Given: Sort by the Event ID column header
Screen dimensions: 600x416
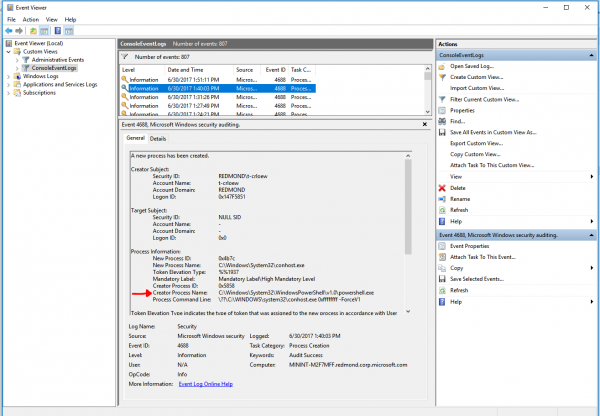Looking at the screenshot, I should (274, 70).
